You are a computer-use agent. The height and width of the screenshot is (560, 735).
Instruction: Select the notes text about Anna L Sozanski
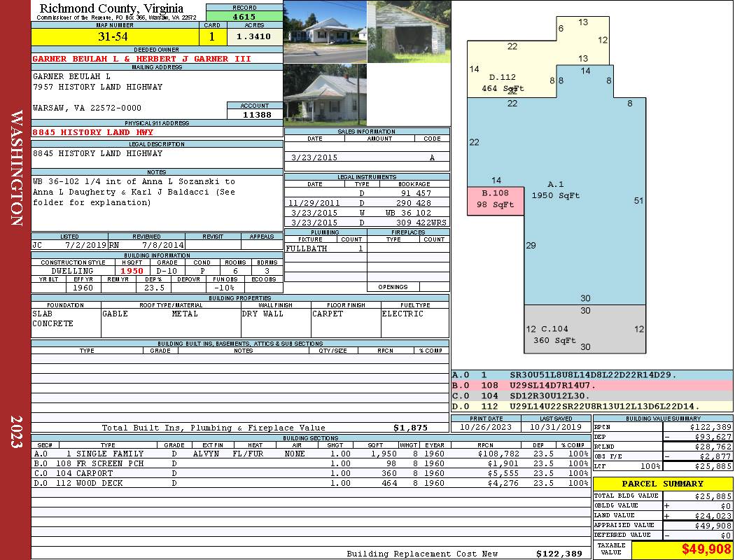tap(134, 192)
